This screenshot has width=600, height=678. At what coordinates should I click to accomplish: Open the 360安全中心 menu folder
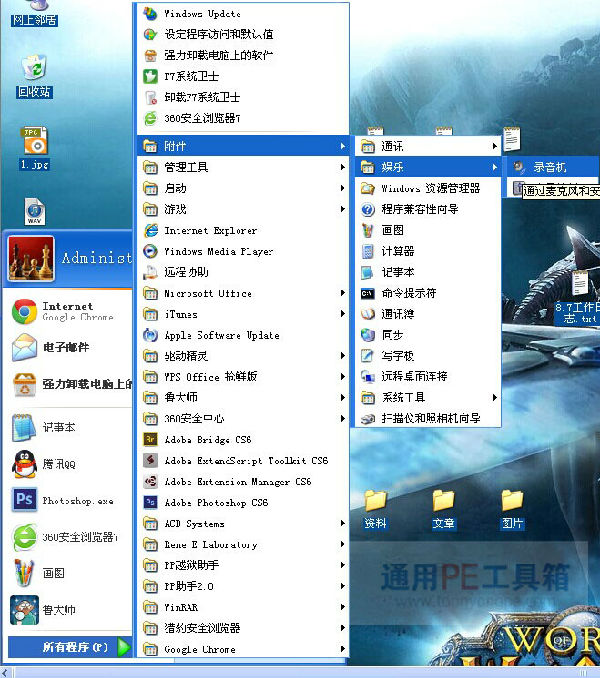(243, 418)
